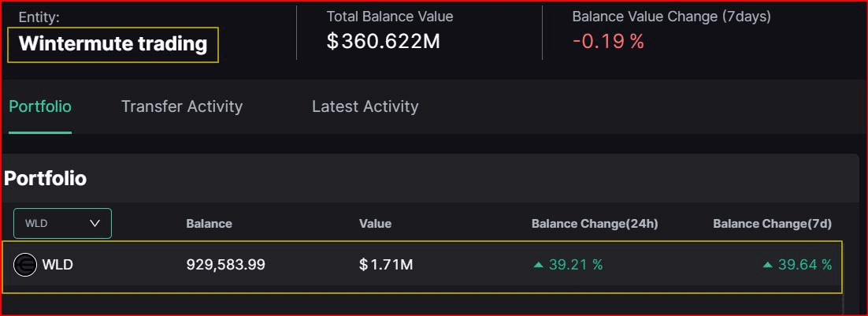This screenshot has width=868, height=316.
Task: Sort by the Value column header
Action: click(x=375, y=224)
